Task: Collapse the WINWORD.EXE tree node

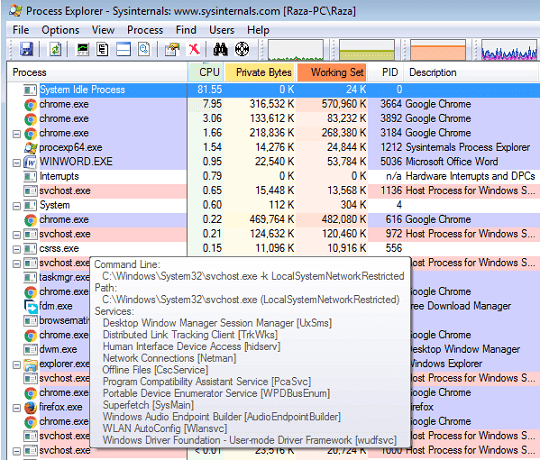Action: pos(17,163)
